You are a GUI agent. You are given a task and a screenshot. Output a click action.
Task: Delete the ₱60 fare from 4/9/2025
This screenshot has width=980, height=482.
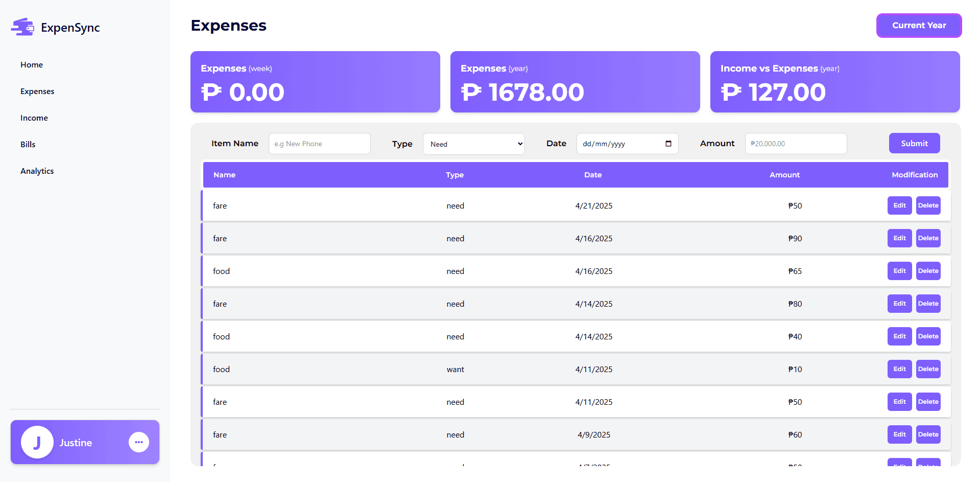pyautogui.click(x=927, y=434)
